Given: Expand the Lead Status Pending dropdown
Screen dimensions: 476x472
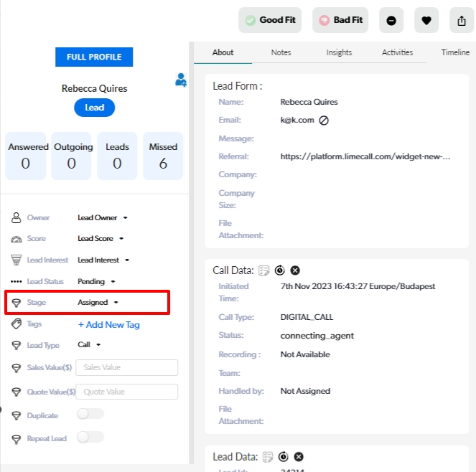Looking at the screenshot, I should (96, 281).
